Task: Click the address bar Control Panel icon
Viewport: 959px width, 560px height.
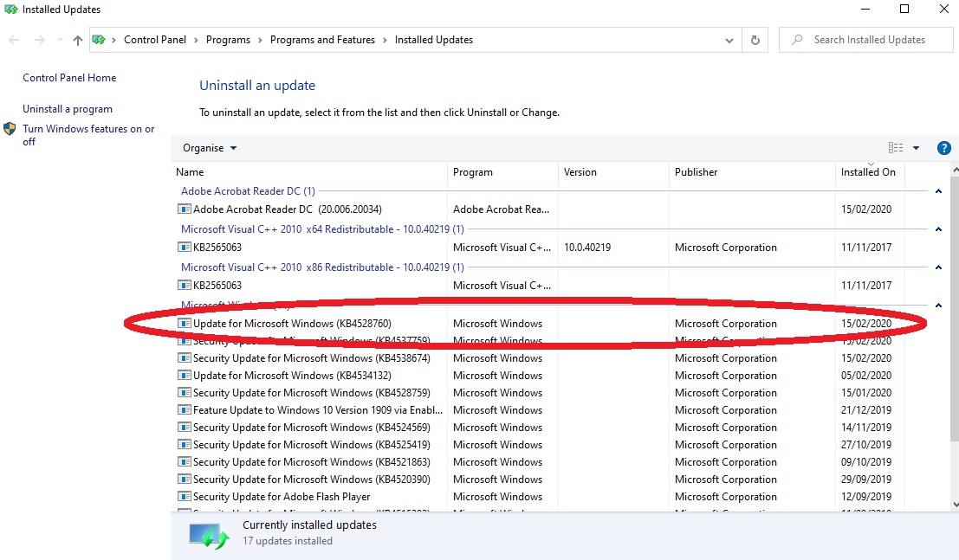Action: click(x=99, y=40)
